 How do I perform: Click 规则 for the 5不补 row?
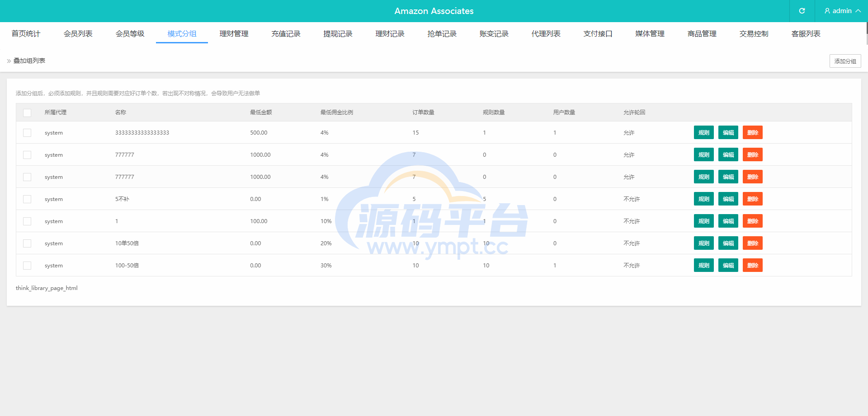(704, 199)
